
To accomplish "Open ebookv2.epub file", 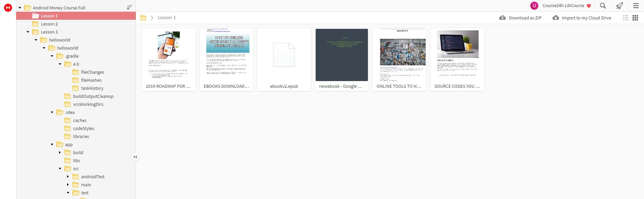I will coord(284,60).
